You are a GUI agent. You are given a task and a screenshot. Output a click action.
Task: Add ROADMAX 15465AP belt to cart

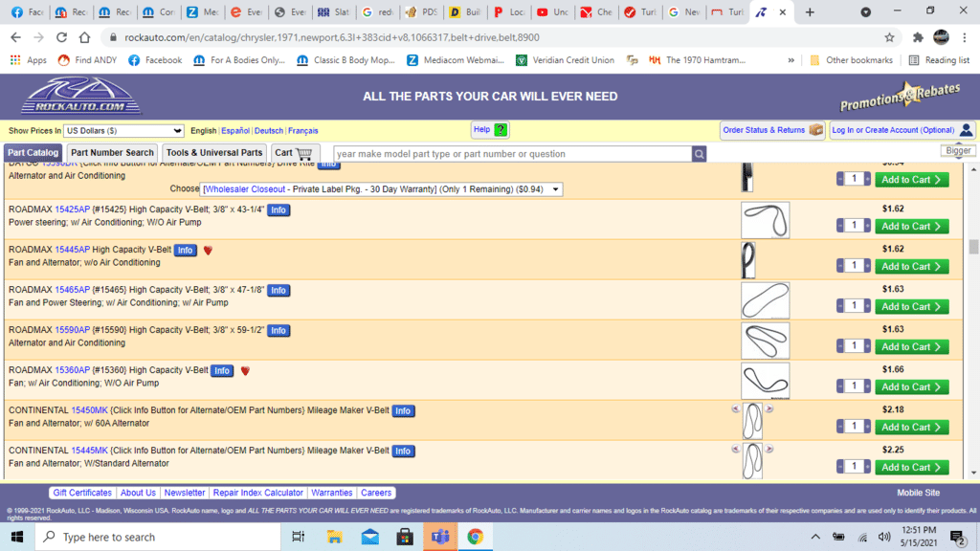point(911,307)
